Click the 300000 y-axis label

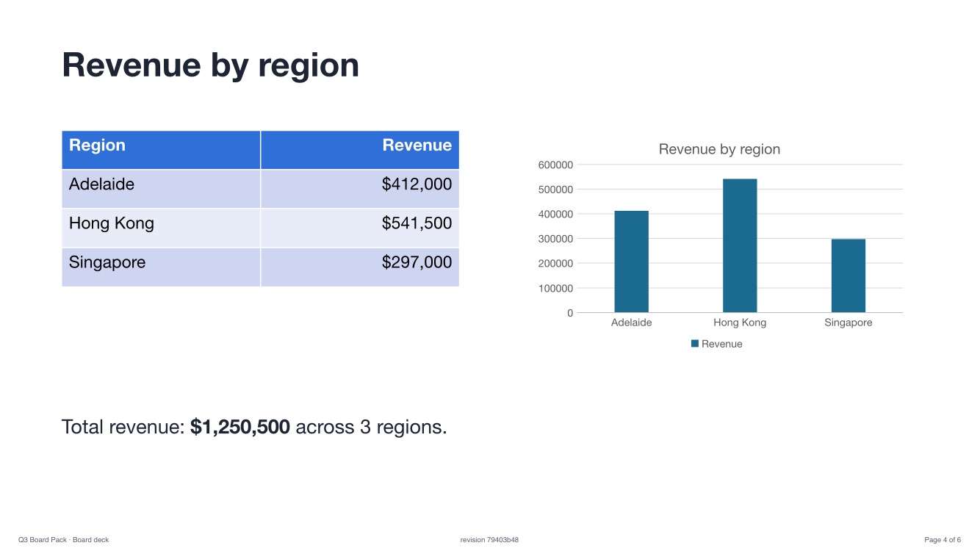coord(555,239)
